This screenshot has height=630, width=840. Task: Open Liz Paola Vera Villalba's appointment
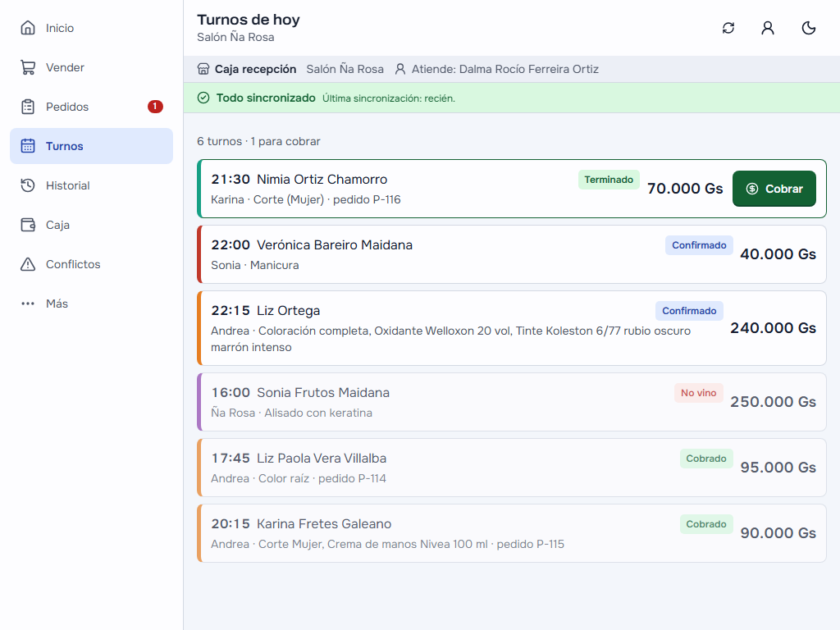(x=512, y=468)
